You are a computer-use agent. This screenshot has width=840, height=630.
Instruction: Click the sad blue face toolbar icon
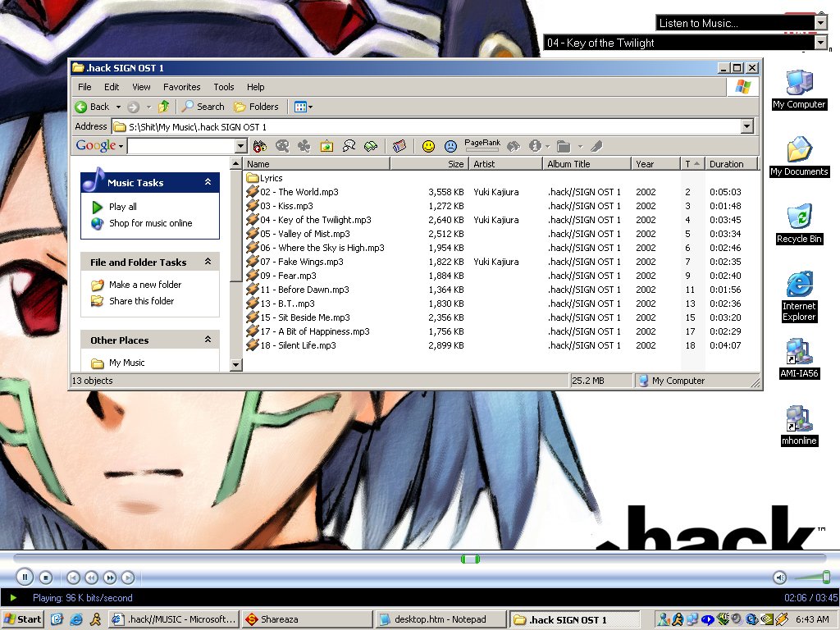pos(450,146)
